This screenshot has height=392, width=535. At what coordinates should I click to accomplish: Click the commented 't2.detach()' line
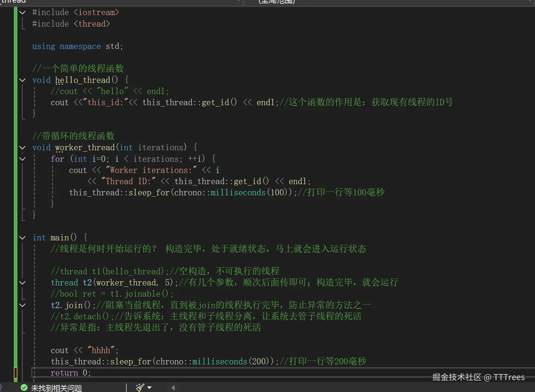[206, 316]
